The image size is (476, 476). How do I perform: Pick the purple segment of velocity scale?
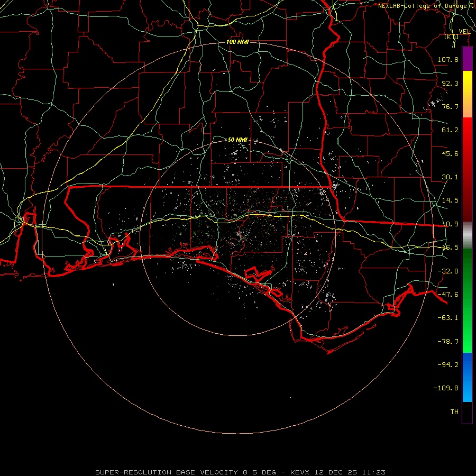coord(467,59)
